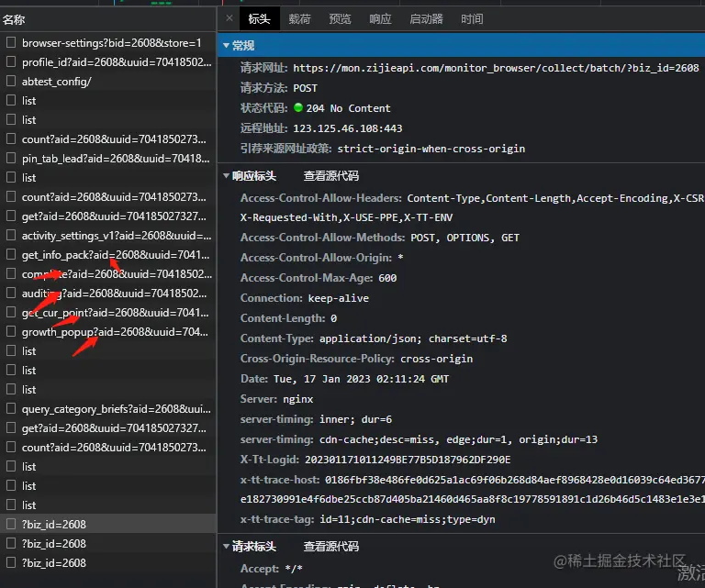The width and height of the screenshot is (705, 588).
Task: Click the request URL value
Action: [x=496, y=68]
